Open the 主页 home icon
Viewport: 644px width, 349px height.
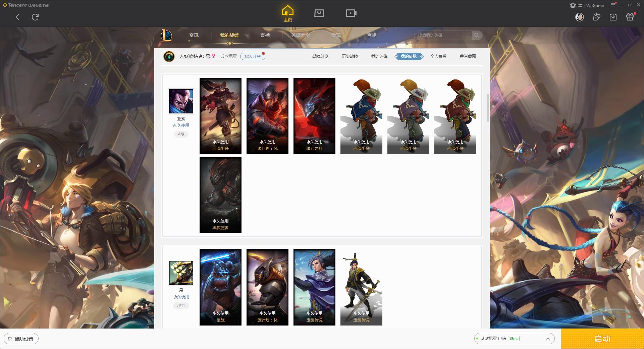287,14
